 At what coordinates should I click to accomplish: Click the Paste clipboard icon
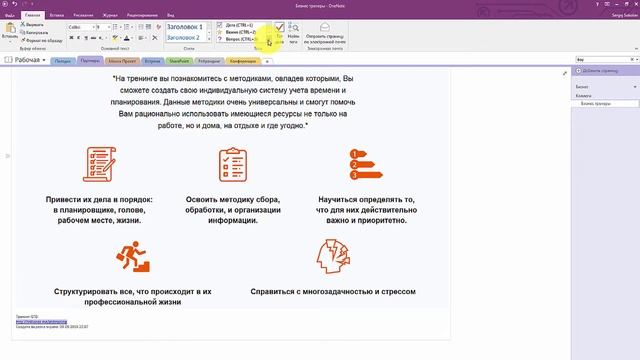click(x=10, y=29)
